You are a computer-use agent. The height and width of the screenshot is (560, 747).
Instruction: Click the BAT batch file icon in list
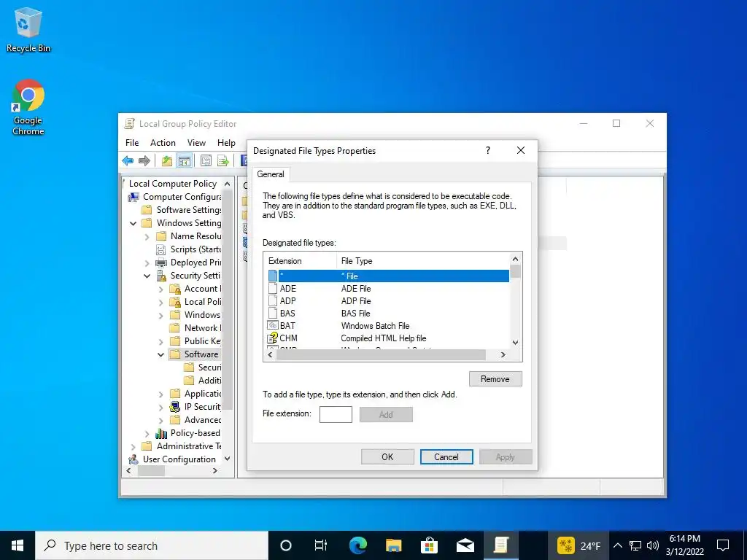pos(273,326)
